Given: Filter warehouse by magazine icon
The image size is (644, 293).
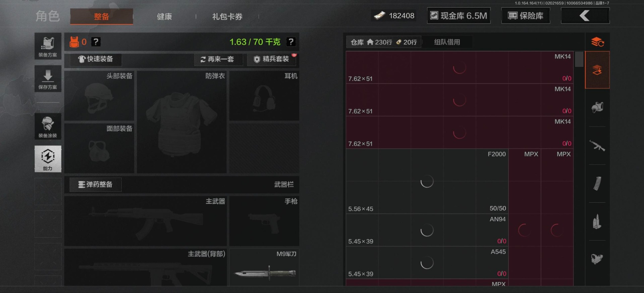Looking at the screenshot, I should point(597,183).
